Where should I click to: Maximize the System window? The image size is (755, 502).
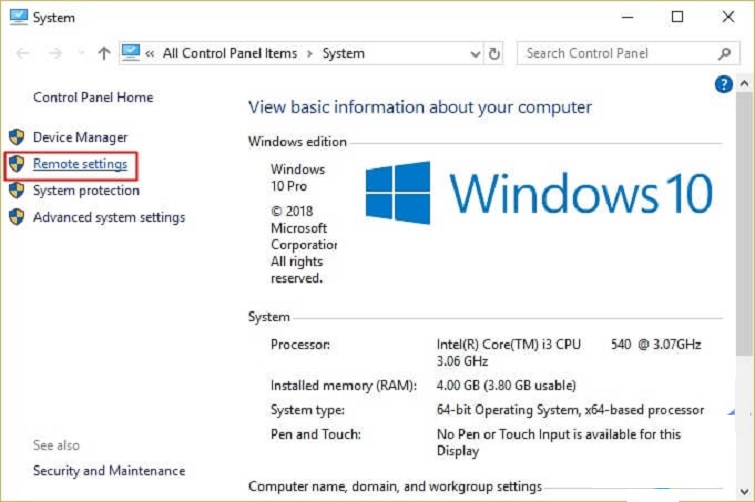[677, 17]
